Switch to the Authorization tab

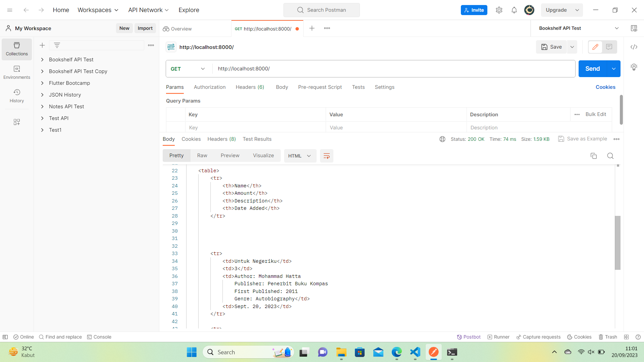210,87
